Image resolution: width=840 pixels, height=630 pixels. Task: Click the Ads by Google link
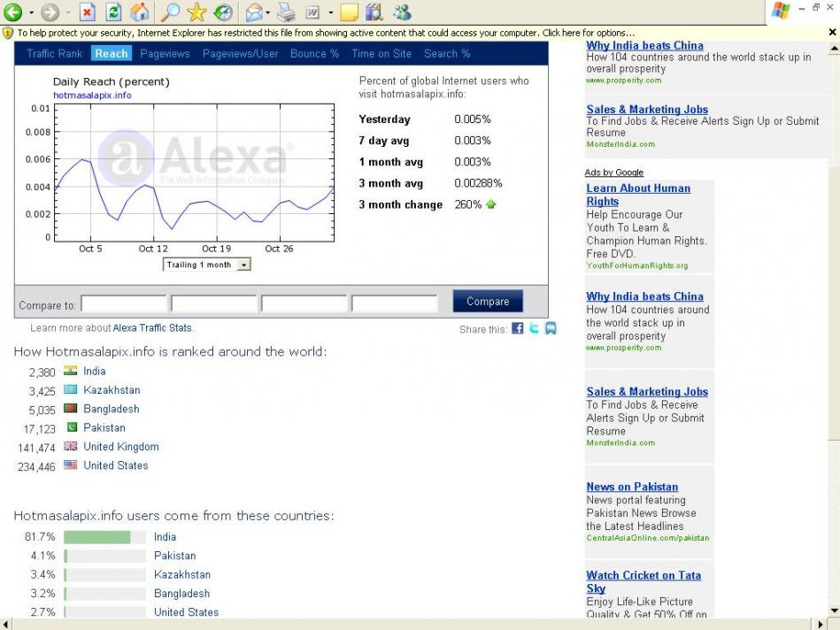[614, 173]
